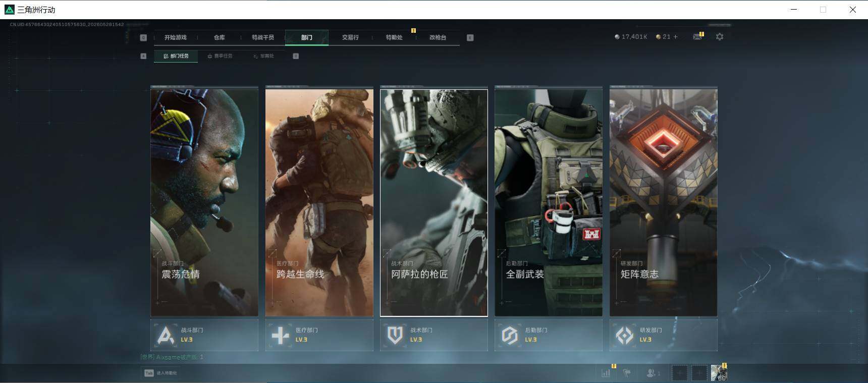Select the 部门任务 sub-tab
Viewport: 868px width, 383px height.
tap(176, 56)
